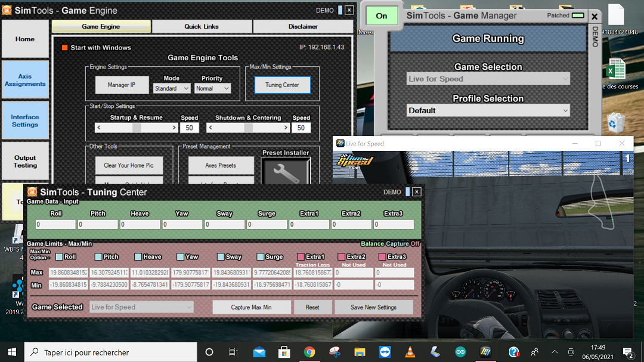
Task: Open the Game Selected dropdown in Tuning Center
Action: click(141, 307)
